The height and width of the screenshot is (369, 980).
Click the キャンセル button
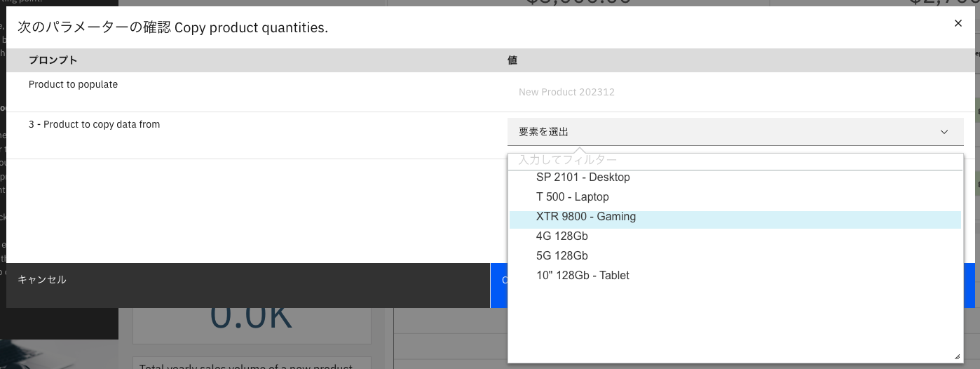click(248, 286)
